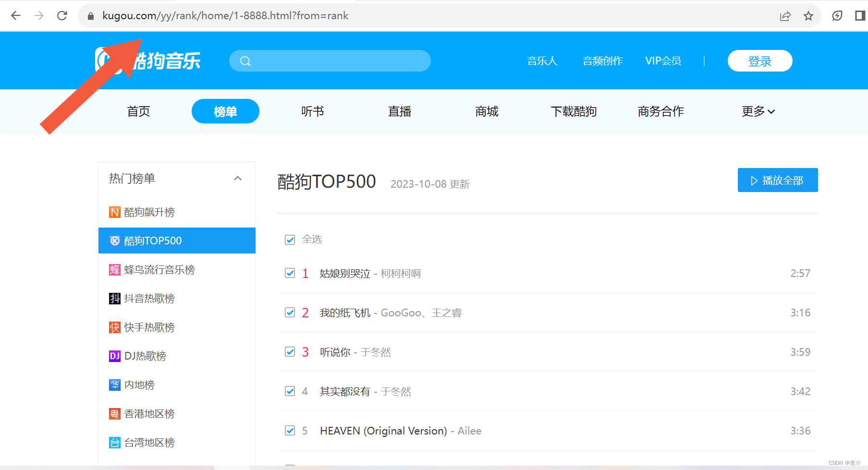Open the browser side panel icon

(860, 16)
